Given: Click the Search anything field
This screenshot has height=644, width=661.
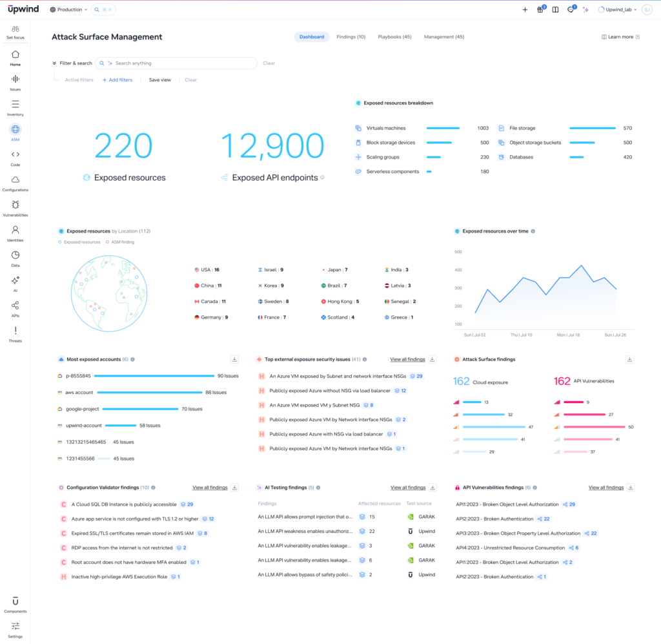Looking at the screenshot, I should [176, 63].
